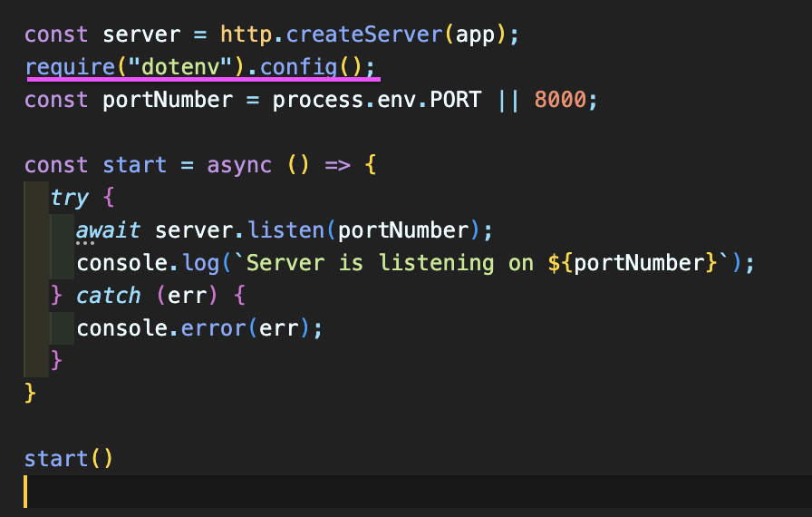
Task: Click the "dotenv" string literal
Action: (x=180, y=67)
